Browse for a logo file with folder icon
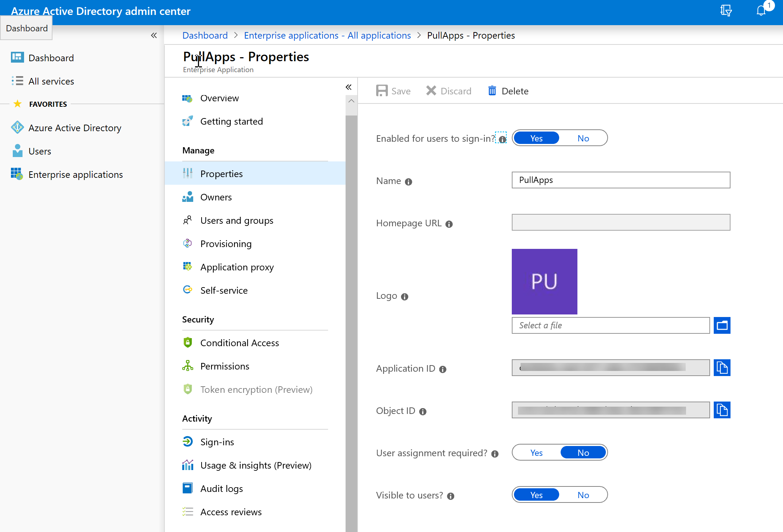Screen dimensions: 783x532 pyautogui.click(x=722, y=325)
